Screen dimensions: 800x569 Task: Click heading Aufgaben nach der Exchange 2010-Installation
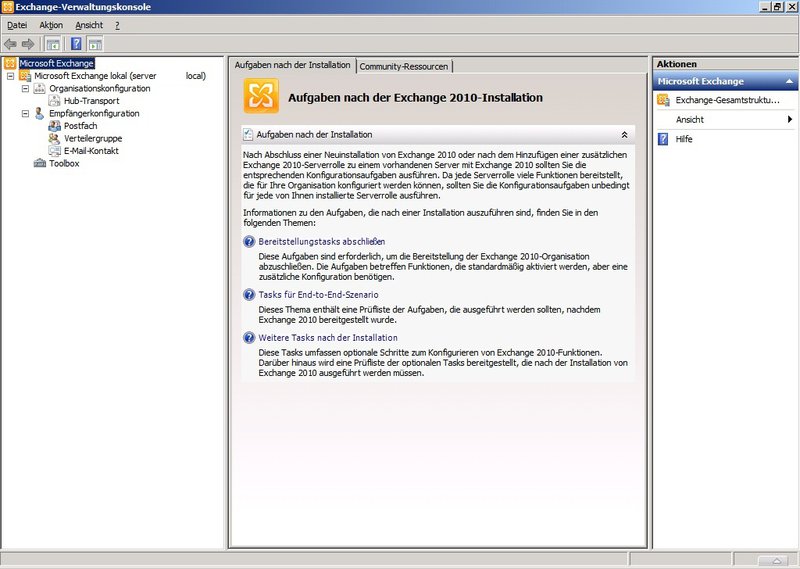click(415, 98)
